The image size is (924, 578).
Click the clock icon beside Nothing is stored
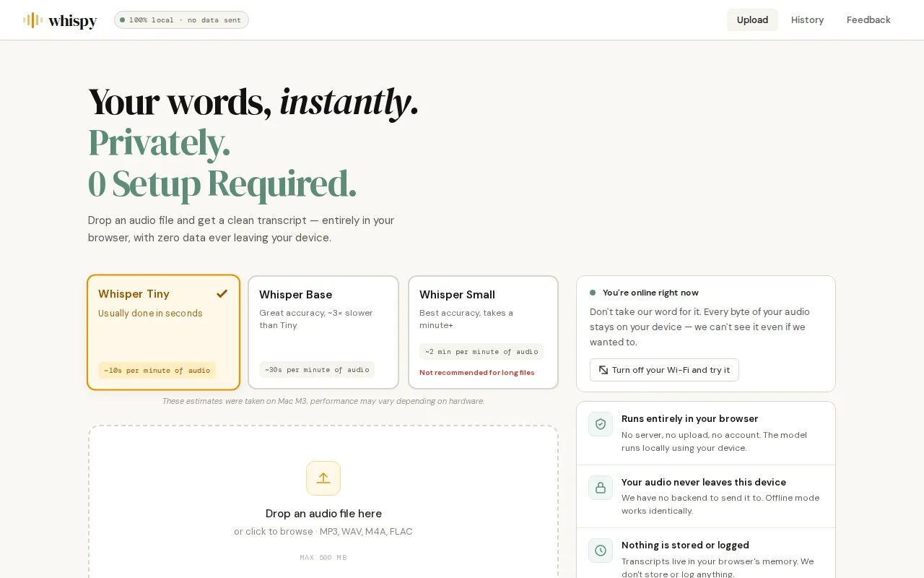point(601,551)
